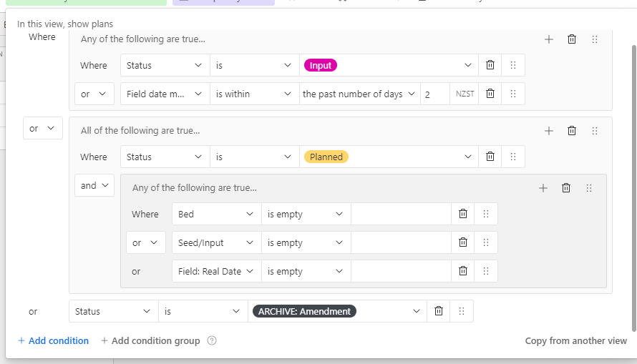Open Status field dropdown in Input row
The height and width of the screenshot is (364, 637).
point(165,65)
